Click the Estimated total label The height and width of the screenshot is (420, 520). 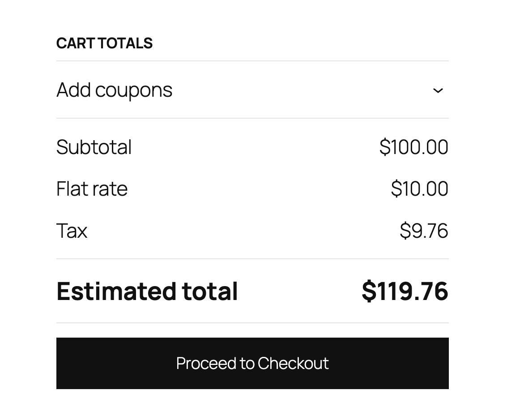click(x=147, y=291)
